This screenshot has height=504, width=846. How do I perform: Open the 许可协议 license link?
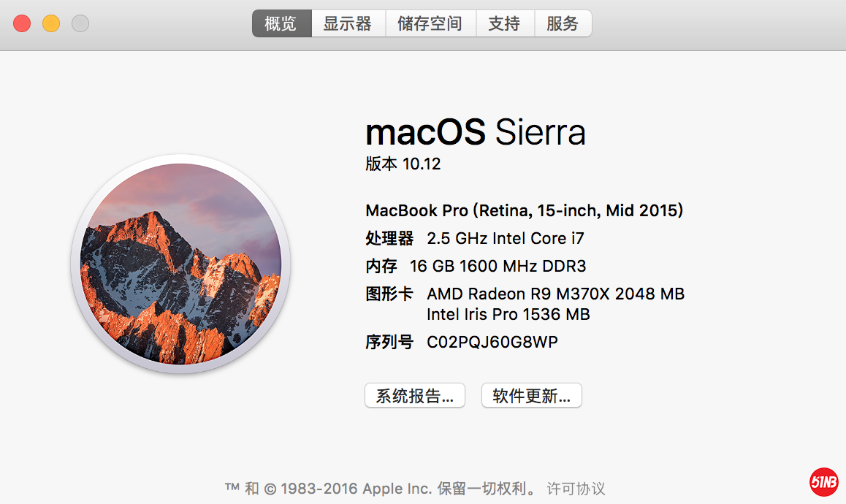[576, 489]
